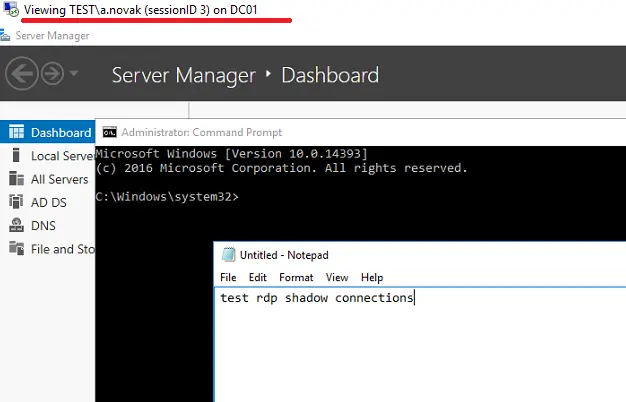626x402 pixels.
Task: Click the Command Prompt title bar icon
Action: pos(109,132)
